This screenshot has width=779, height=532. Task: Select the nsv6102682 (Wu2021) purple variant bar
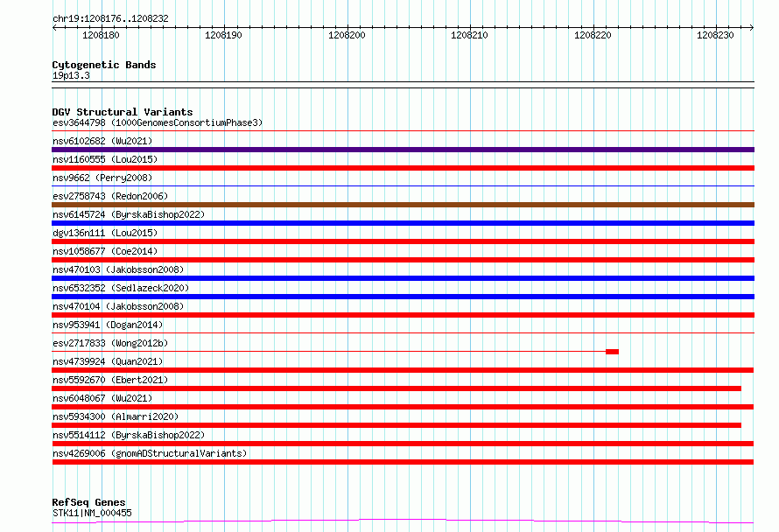[403, 150]
